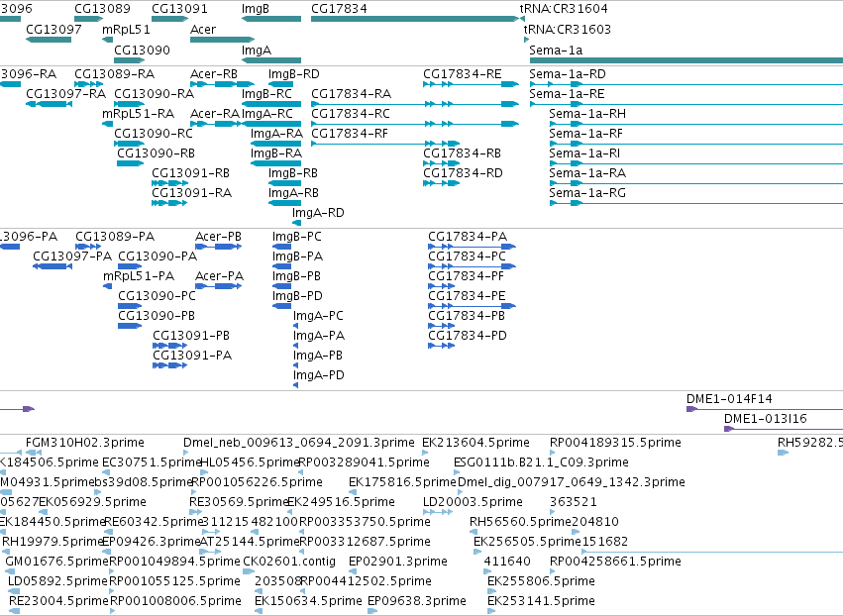Select transcript Sema-1a-RD
The height and width of the screenshot is (616, 843).
tap(568, 73)
